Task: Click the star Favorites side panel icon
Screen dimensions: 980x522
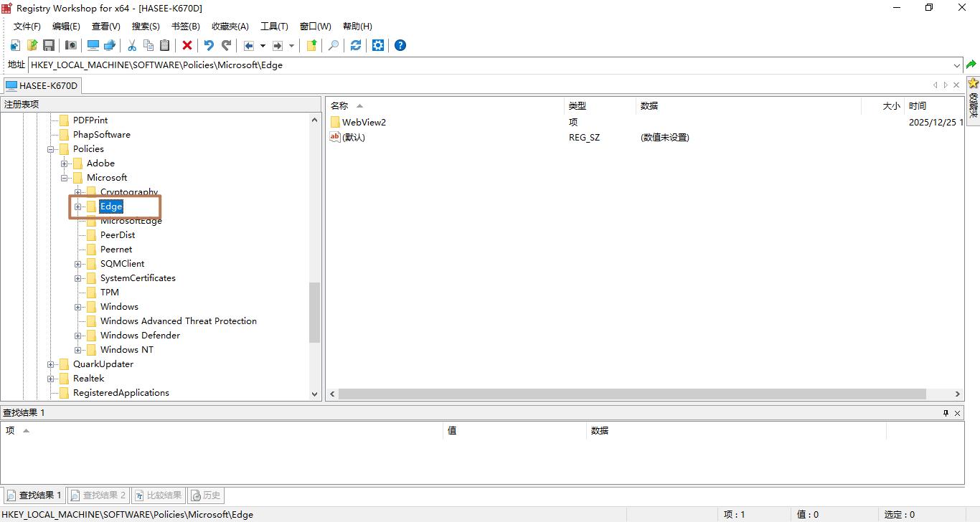Action: (973, 83)
